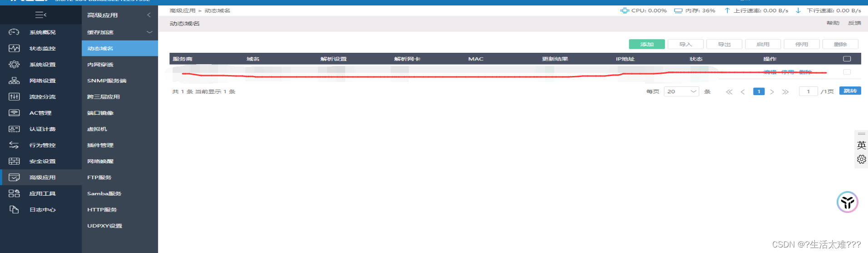This screenshot has width=868, height=253.
Task: Click the download speed arrow icon
Action: click(798, 10)
